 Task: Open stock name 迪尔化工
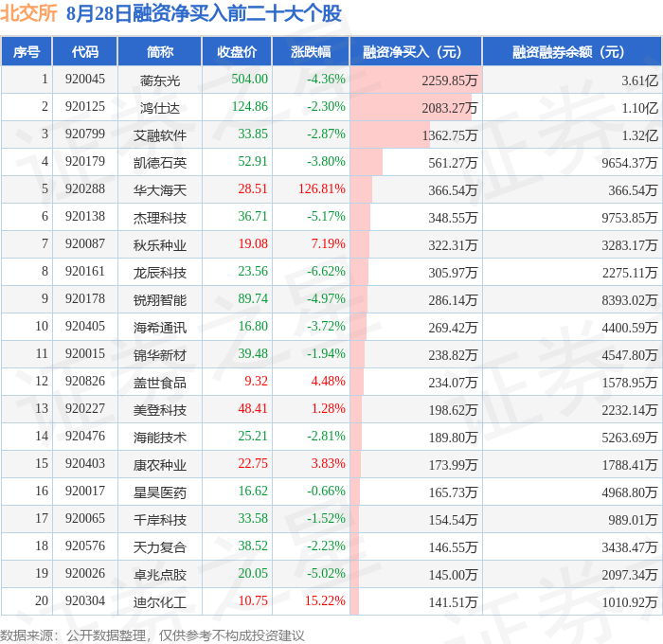[x=160, y=602]
